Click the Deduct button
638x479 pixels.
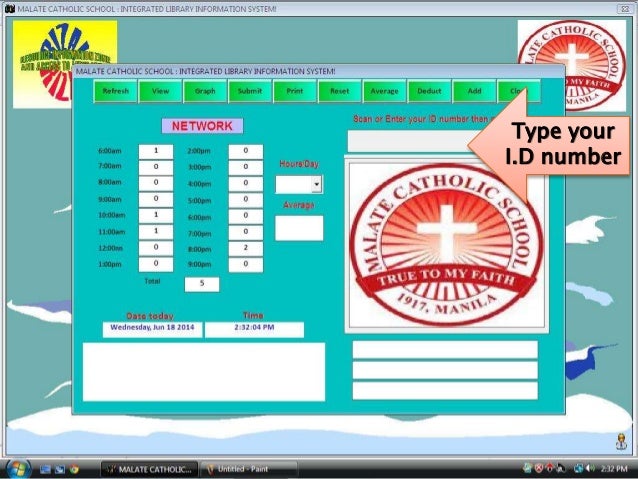[x=429, y=91]
